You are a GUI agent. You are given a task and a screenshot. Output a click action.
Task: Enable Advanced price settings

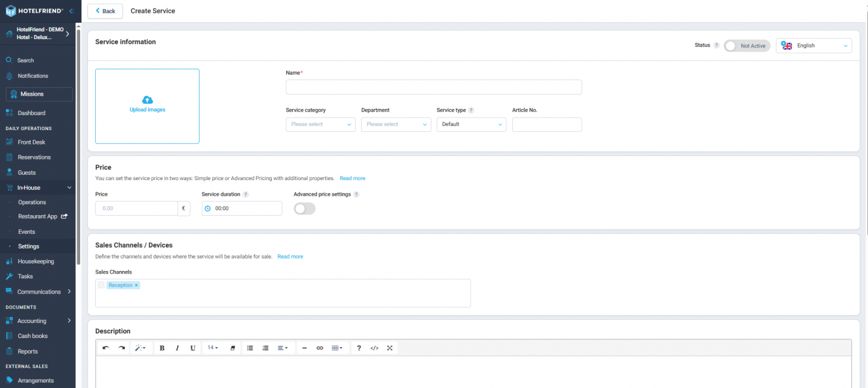coord(304,208)
